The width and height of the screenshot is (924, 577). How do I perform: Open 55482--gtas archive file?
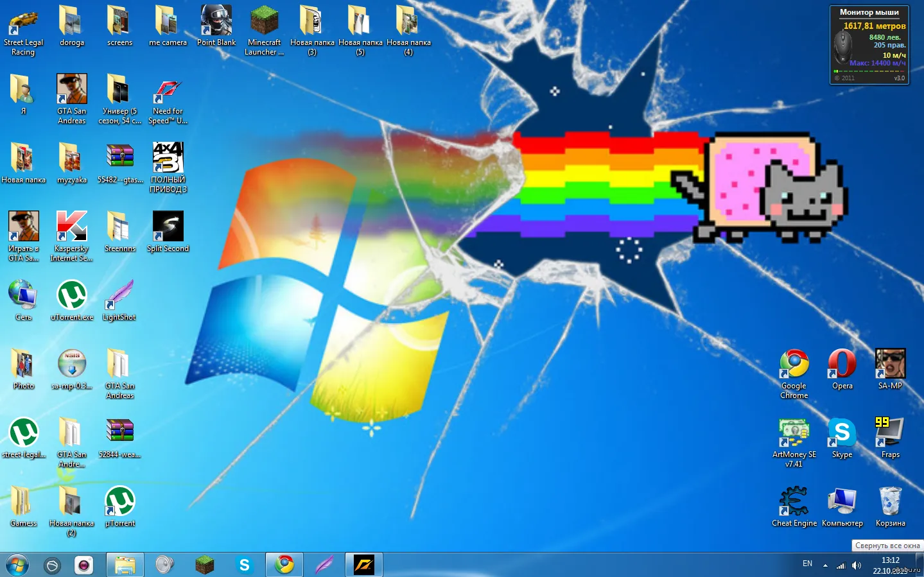119,163
